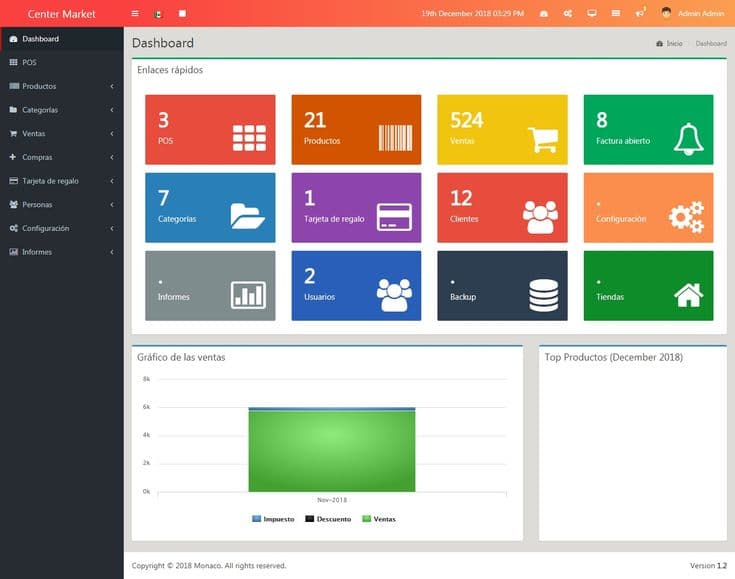The image size is (735, 579).
Task: Click Categorías sidebar menu item
Action: click(x=62, y=110)
